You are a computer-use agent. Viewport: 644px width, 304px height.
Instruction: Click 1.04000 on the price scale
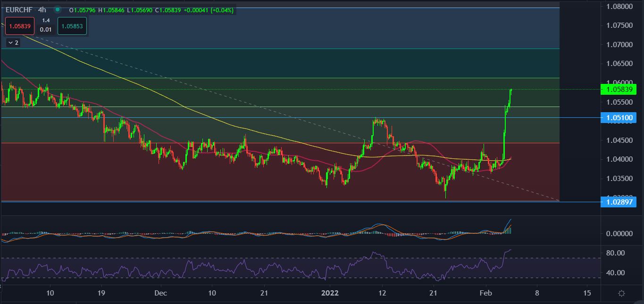[619, 159]
